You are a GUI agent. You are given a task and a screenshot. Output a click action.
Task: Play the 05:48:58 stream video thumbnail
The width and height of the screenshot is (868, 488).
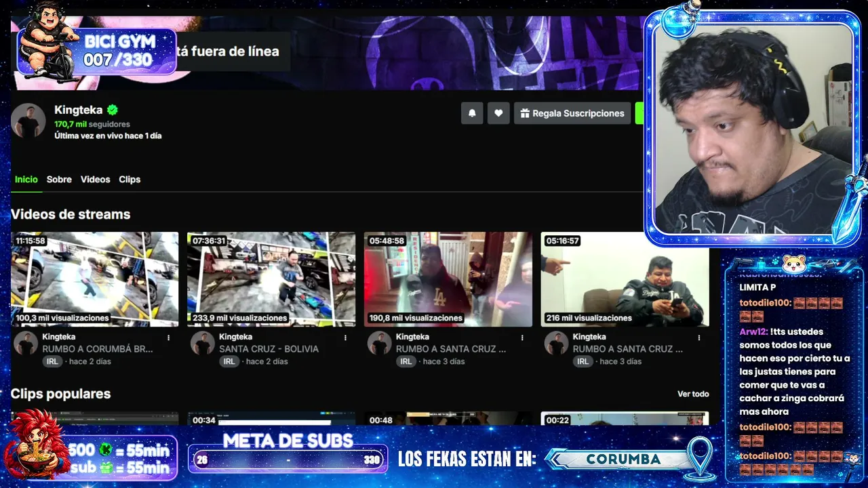tap(448, 279)
